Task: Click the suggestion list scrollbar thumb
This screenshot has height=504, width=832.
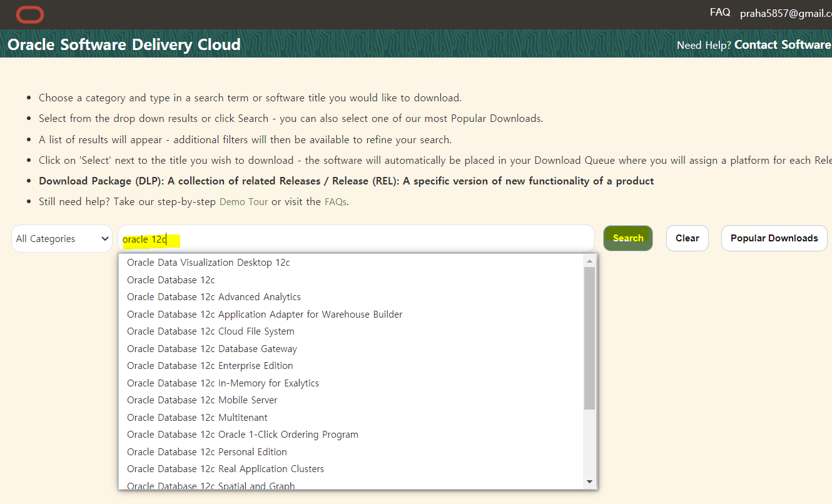Action: coord(589,338)
